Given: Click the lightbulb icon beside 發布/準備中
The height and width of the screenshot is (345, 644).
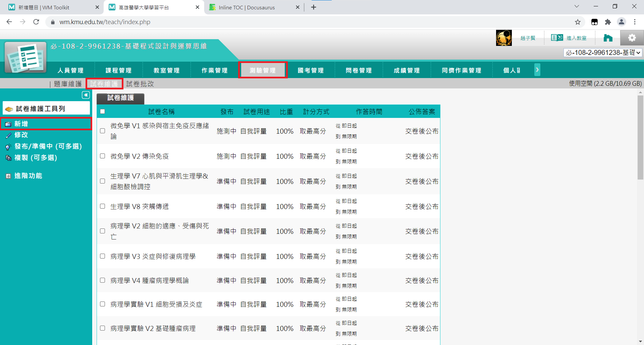Looking at the screenshot, I should click(x=8, y=147).
